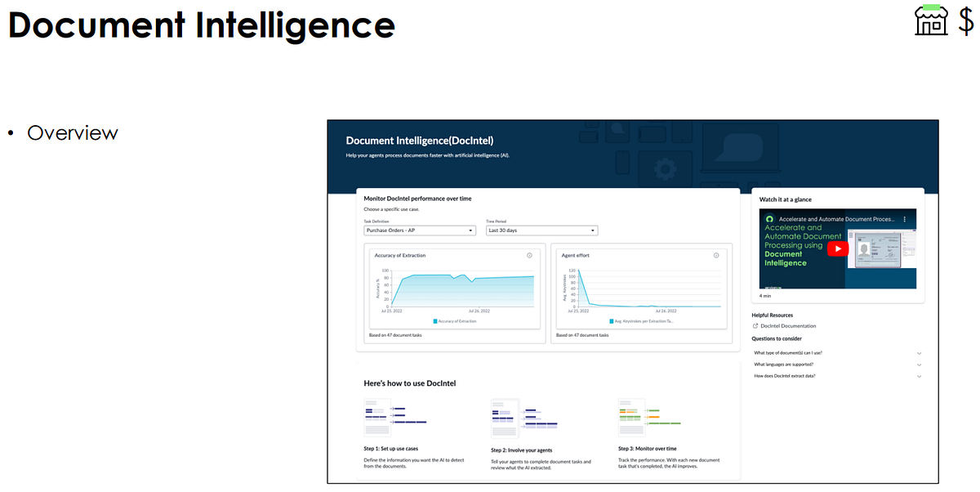Select the Overview bullet item
Image resolution: width=980 pixels, height=492 pixels.
[x=72, y=132]
